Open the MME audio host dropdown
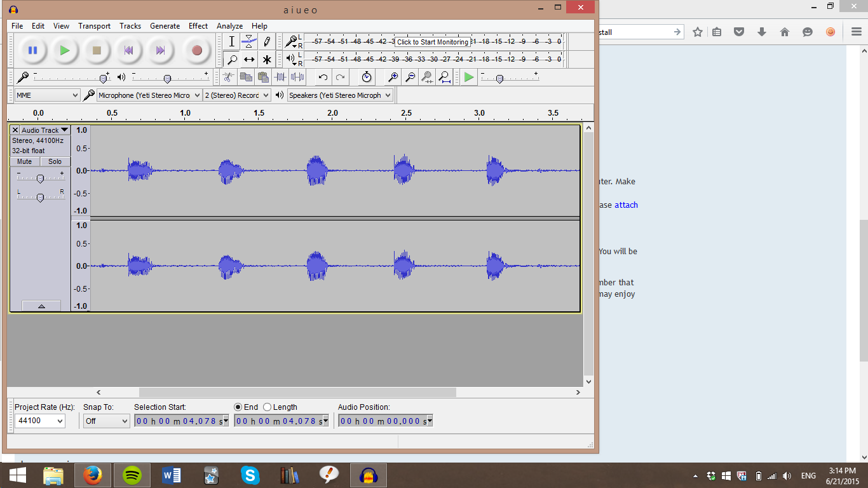The image size is (868, 488). click(47, 95)
